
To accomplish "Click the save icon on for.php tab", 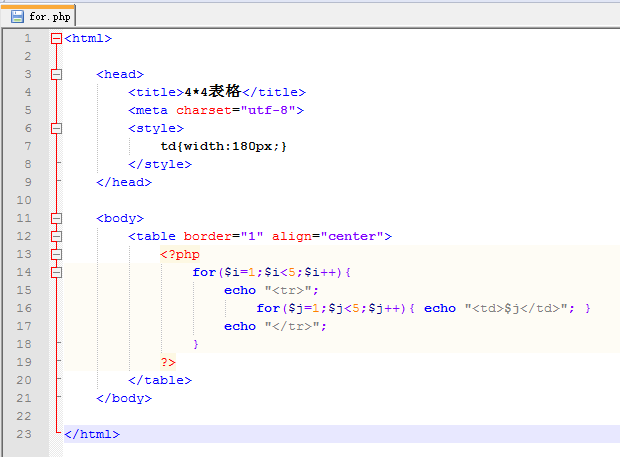I will tap(17, 17).
